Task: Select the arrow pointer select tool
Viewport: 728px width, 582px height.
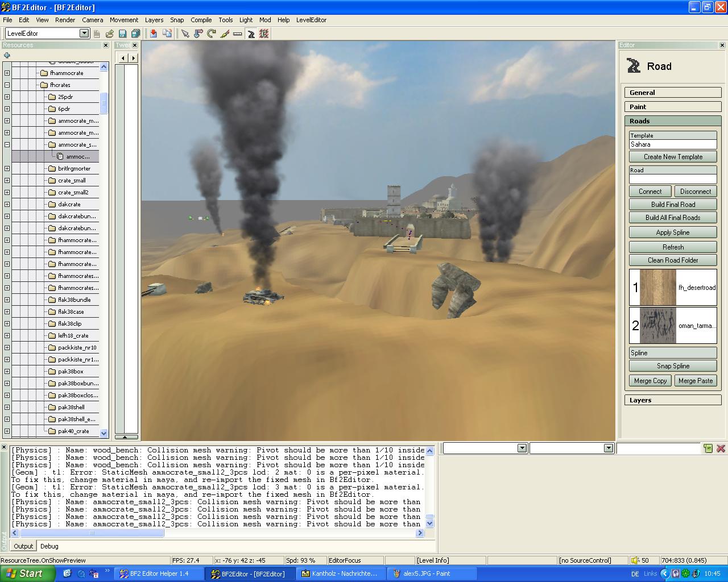Action: 185,34
